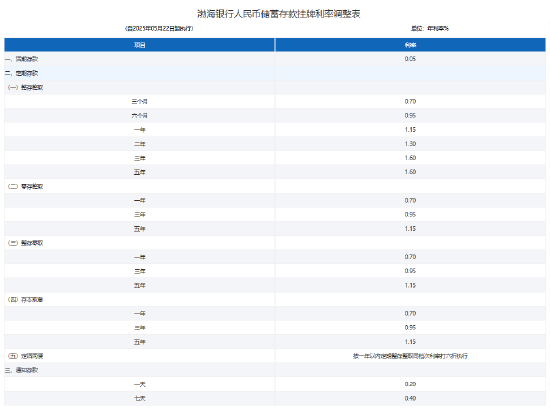Click the 1.60 rate for 整存整取 五年
This screenshot has width=550, height=410.
(x=410, y=172)
